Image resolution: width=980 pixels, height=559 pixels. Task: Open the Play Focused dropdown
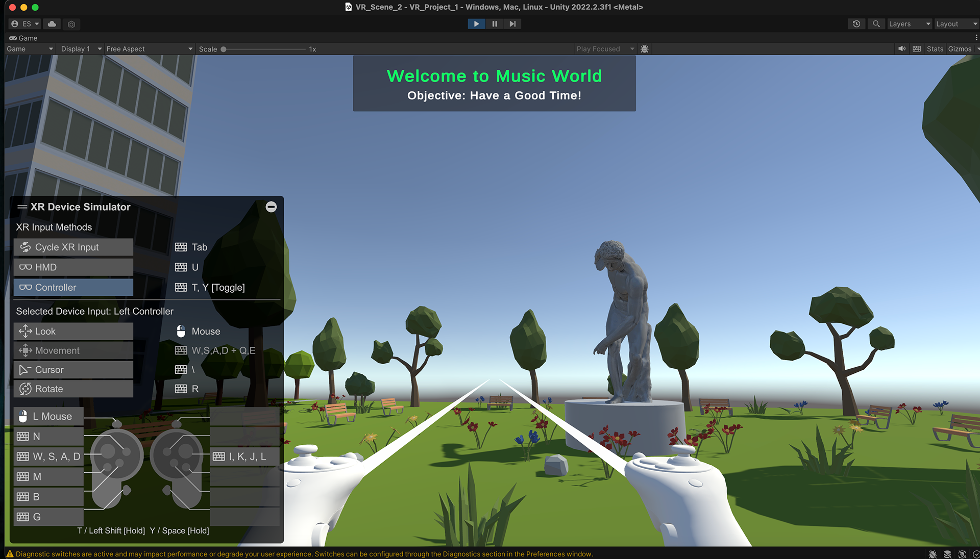(605, 49)
